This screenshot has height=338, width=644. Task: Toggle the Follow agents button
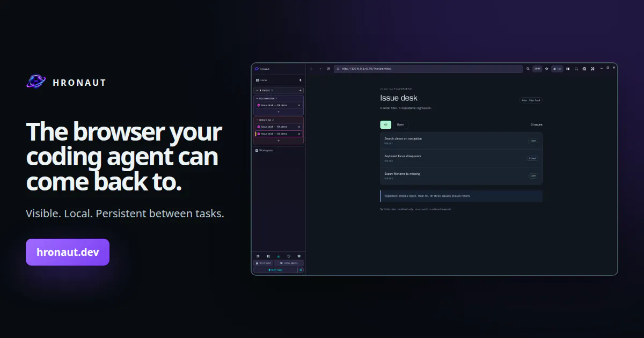click(x=289, y=263)
